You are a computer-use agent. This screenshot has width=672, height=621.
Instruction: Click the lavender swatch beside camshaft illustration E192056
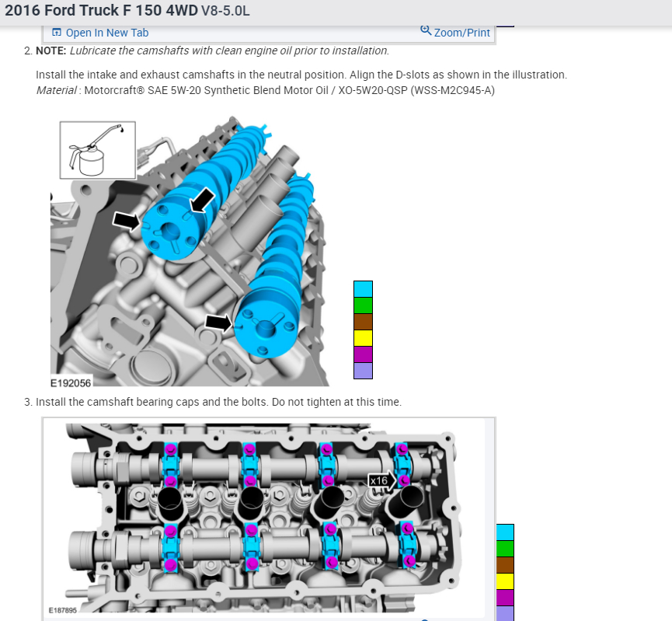point(363,371)
